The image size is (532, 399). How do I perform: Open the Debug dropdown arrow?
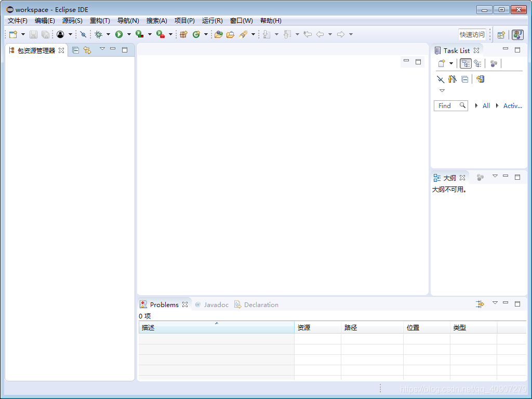point(108,34)
